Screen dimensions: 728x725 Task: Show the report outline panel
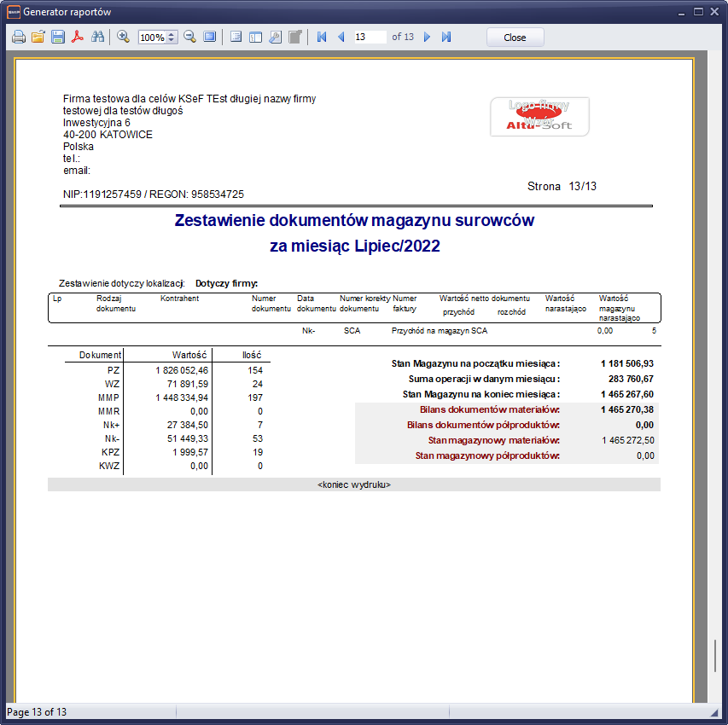click(236, 38)
